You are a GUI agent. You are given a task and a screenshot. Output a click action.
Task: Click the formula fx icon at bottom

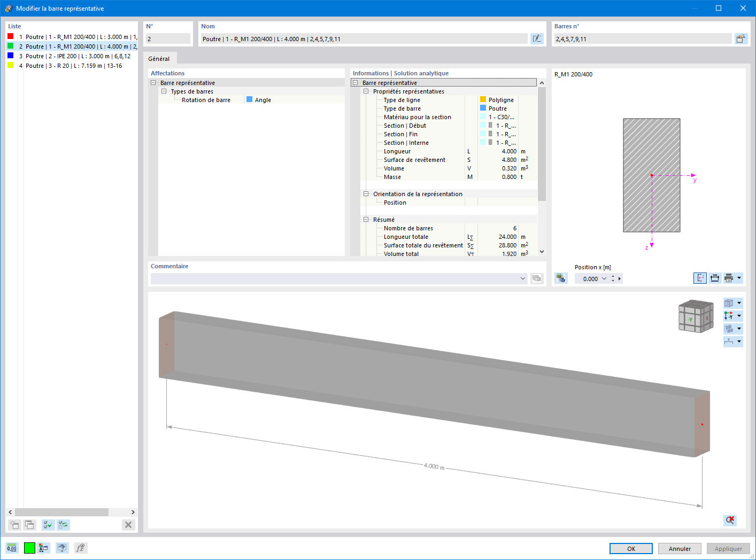point(80,548)
